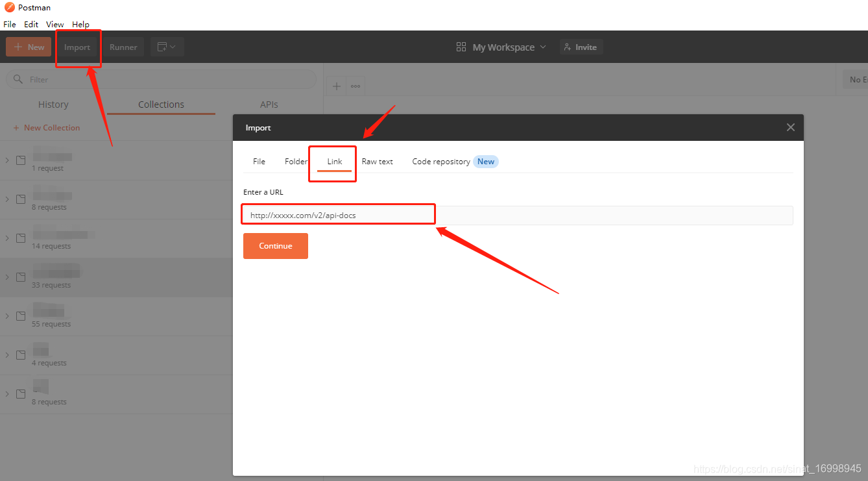Screen dimensions: 868x481
Task: Click the workspace grid icon
Action: pyautogui.click(x=461, y=47)
